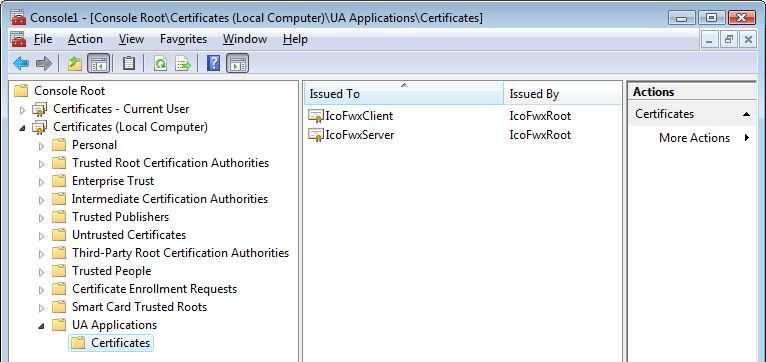This screenshot has width=766, height=362.
Task: Toggle Show/Hide Action Pane icon
Action: coord(238,64)
